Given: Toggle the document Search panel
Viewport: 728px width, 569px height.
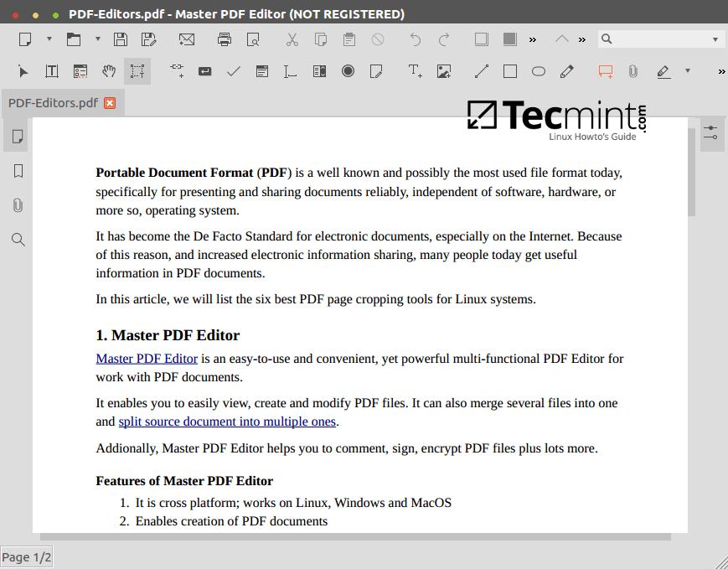Looking at the screenshot, I should click(17, 240).
